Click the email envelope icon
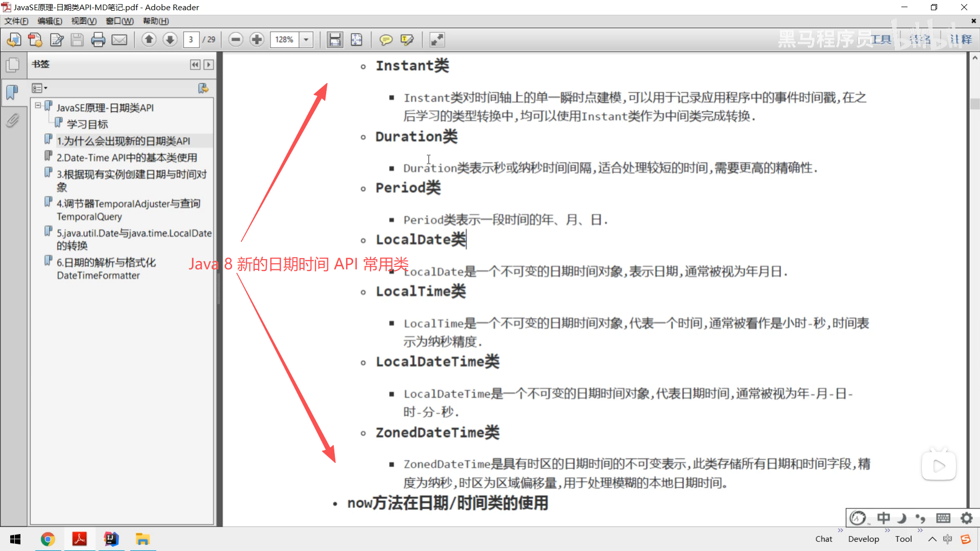 click(x=119, y=40)
